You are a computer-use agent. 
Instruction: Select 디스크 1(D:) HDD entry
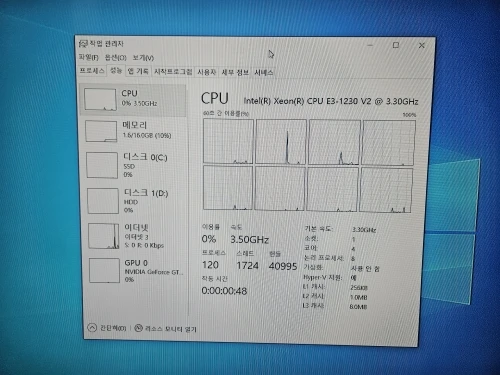coord(135,201)
